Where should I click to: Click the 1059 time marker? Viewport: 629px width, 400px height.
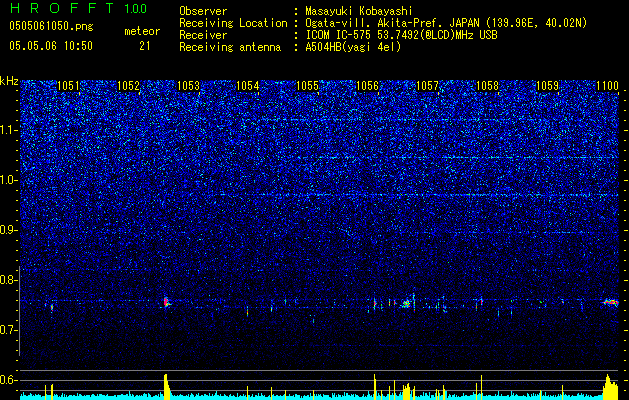point(547,86)
